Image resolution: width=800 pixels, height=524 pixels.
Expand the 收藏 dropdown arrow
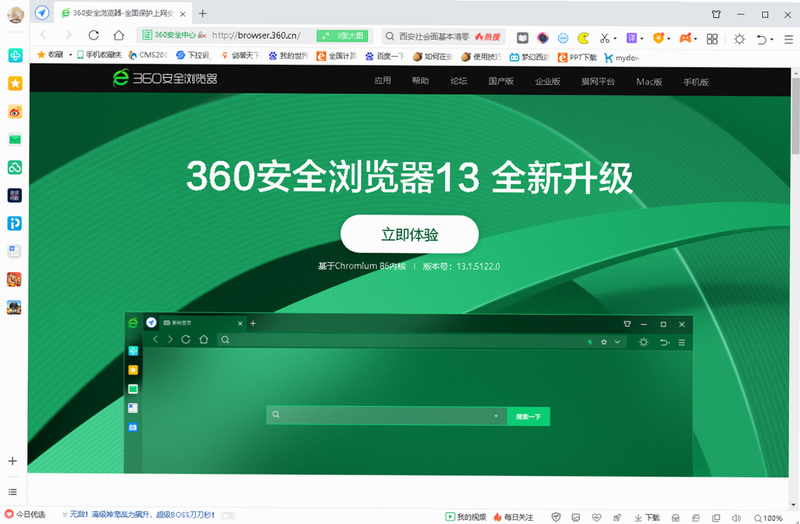(70, 55)
